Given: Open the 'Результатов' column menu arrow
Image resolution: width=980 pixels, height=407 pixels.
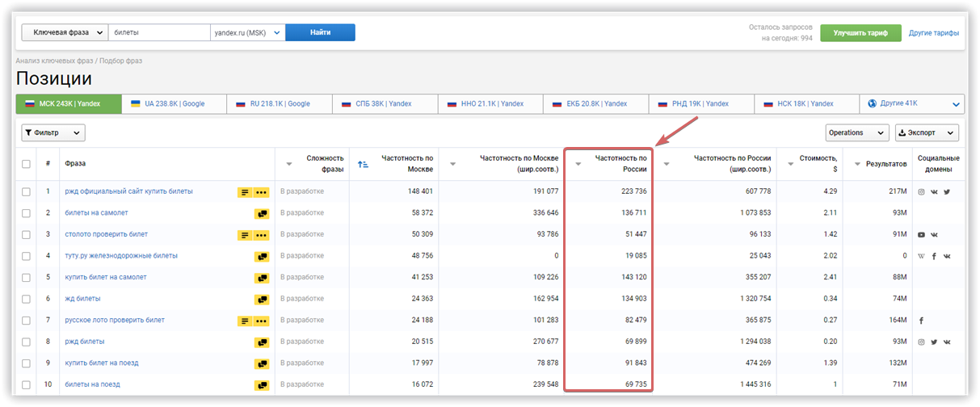Looking at the screenshot, I should [858, 164].
